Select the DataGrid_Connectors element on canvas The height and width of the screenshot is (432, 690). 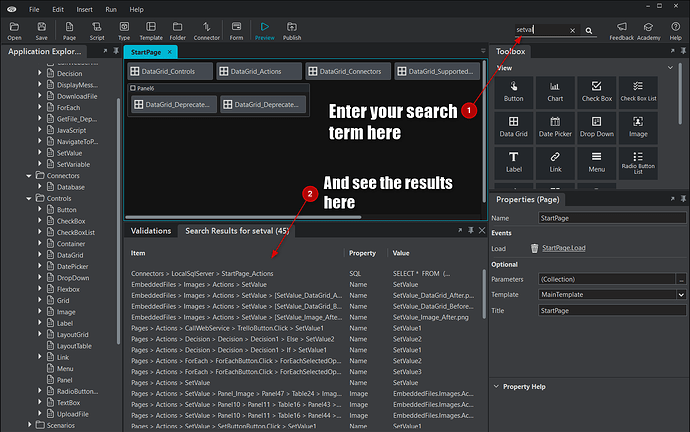pos(348,71)
